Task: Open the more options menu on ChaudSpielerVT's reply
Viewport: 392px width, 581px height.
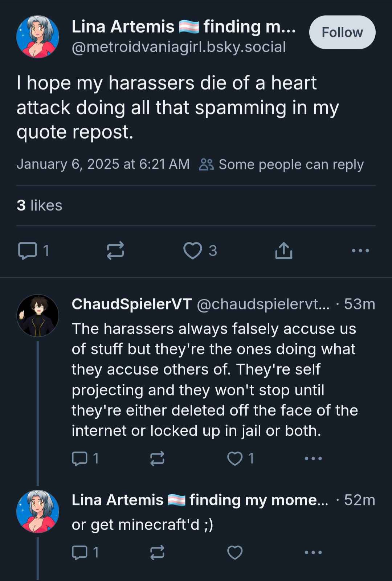Action: point(313,458)
